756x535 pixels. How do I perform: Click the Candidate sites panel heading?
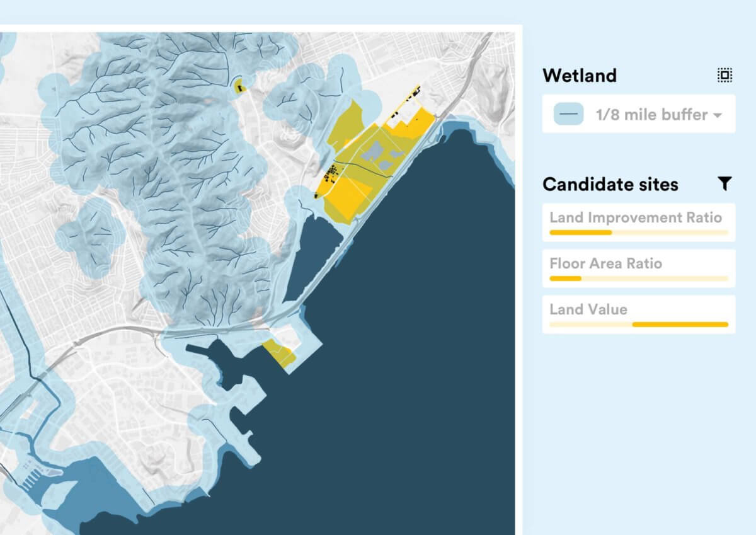coord(610,184)
